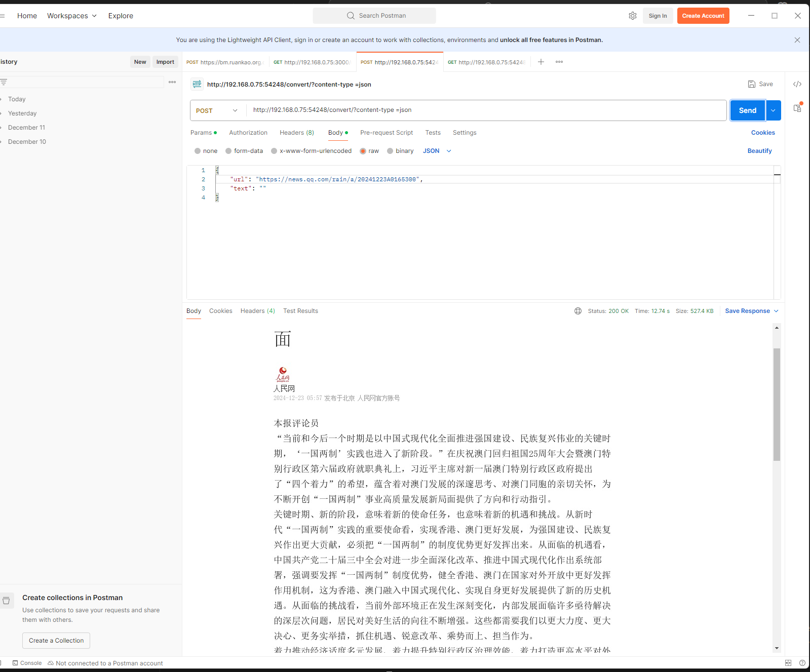This screenshot has width=810, height=672.
Task: Click the Save disk icon
Action: [752, 84]
